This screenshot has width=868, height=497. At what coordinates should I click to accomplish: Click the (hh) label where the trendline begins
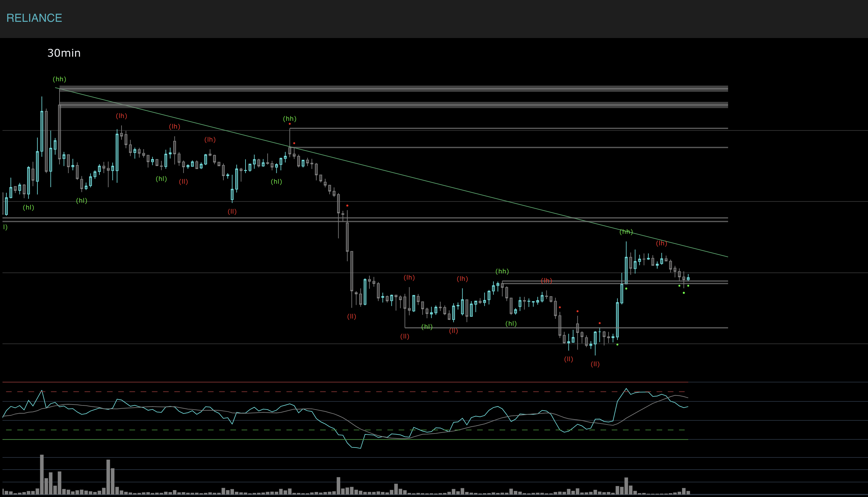point(60,79)
